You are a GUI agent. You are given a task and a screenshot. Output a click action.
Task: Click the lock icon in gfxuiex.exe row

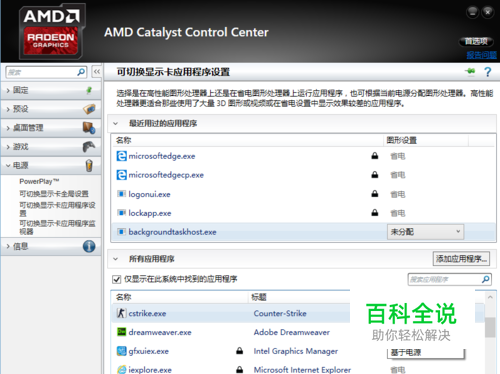tap(239, 350)
